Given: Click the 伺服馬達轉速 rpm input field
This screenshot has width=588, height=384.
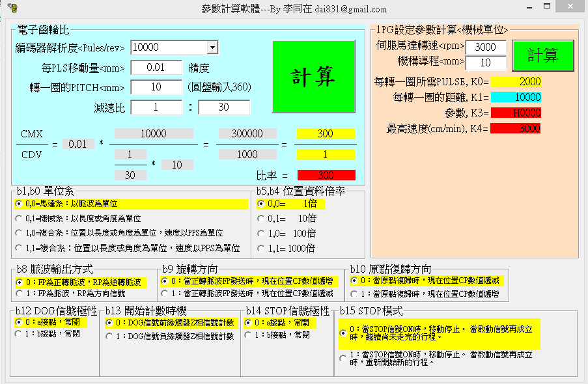Looking at the screenshot, I should [486, 48].
